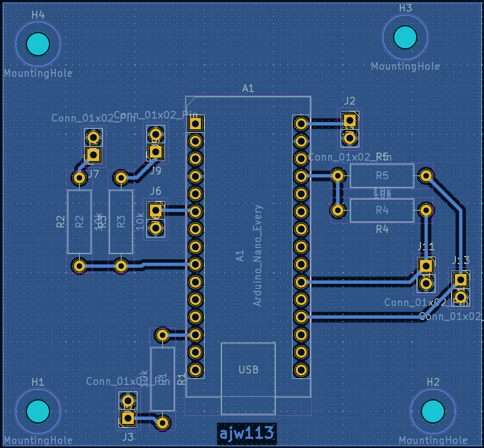484x448 pixels.
Task: Select the A1 pad wired to J6
Action: coord(195,212)
